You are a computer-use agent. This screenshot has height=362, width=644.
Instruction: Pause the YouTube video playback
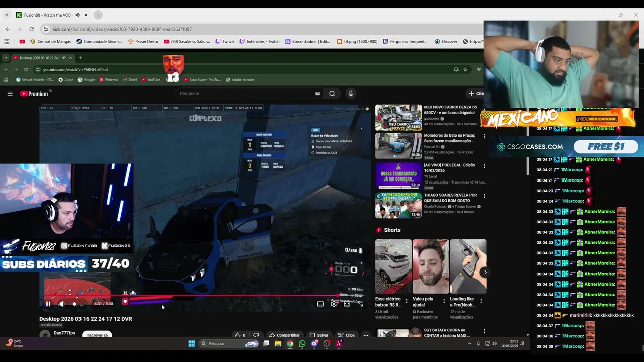coord(48,304)
